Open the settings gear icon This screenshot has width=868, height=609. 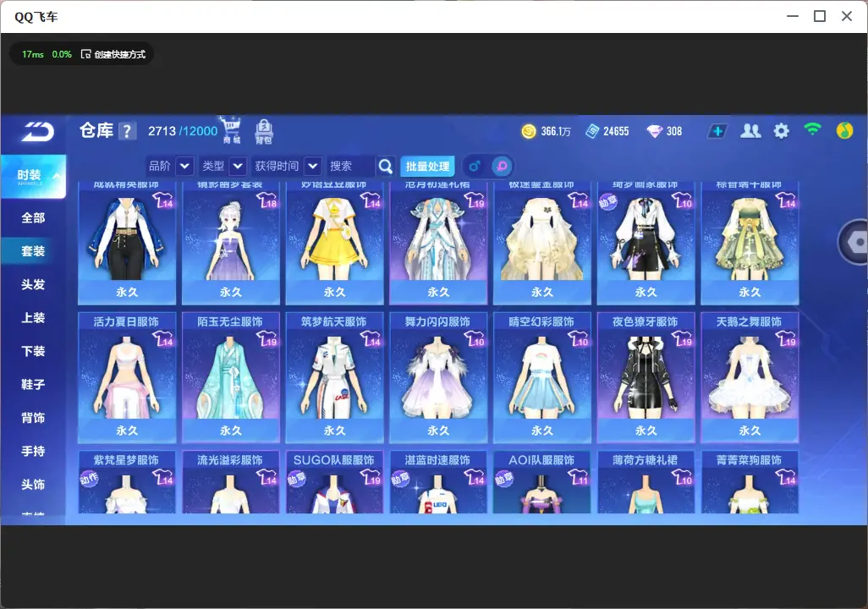[x=781, y=131]
